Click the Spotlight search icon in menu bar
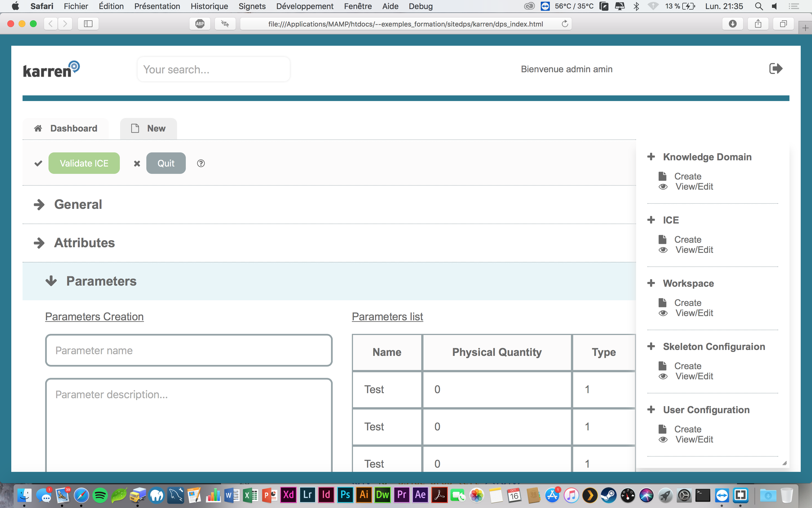Viewport: 812px width, 508px height. [x=759, y=6]
